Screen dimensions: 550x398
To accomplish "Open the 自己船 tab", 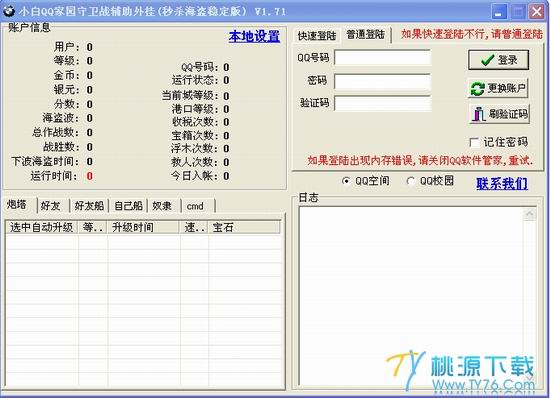I will tap(128, 206).
